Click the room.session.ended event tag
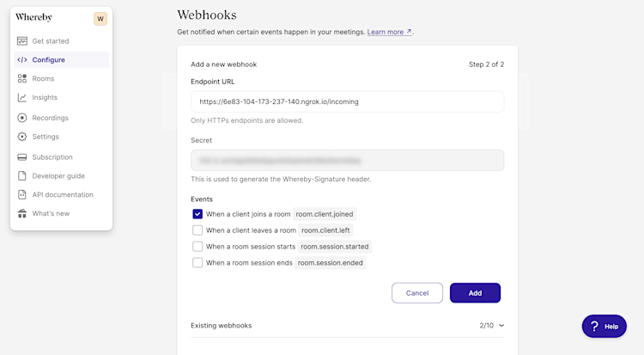This screenshot has width=644, height=355. (331, 262)
